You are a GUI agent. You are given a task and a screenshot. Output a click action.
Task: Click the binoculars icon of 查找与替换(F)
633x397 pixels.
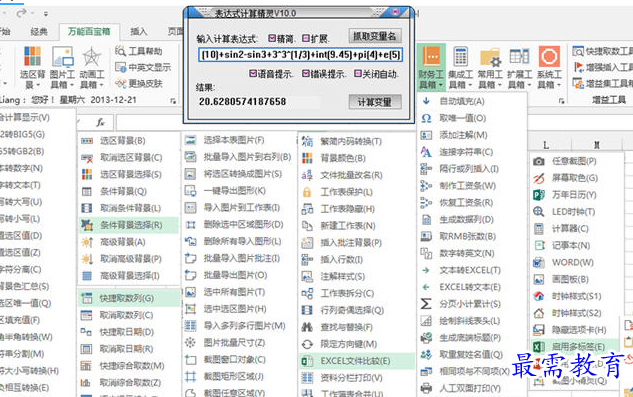pos(307,327)
